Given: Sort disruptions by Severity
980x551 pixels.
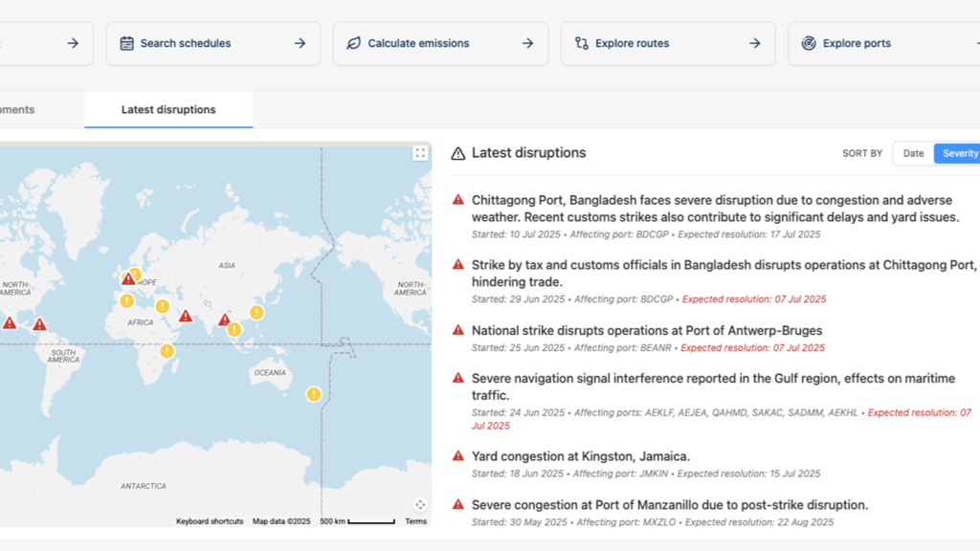Looking at the screenshot, I should [x=959, y=153].
